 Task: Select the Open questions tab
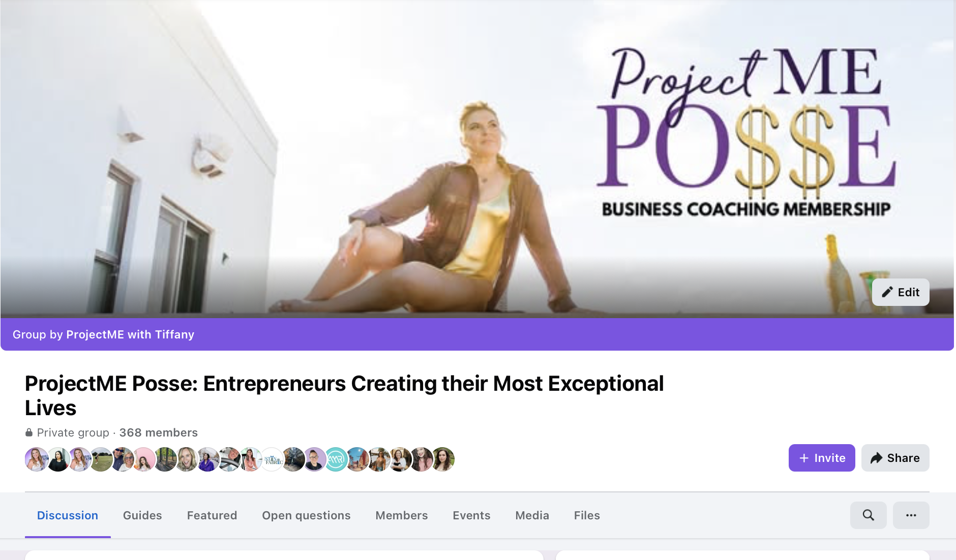pos(306,515)
